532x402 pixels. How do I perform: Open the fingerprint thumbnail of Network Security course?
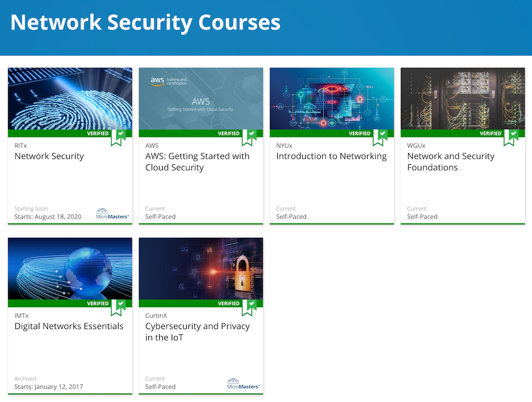pos(70,98)
